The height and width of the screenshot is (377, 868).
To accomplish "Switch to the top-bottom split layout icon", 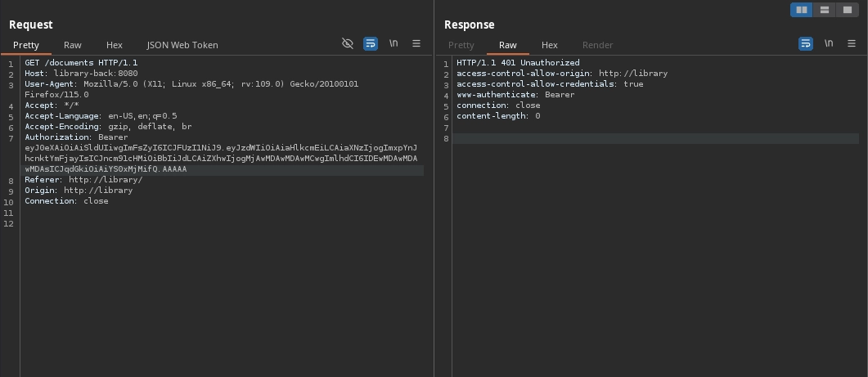I will point(825,10).
